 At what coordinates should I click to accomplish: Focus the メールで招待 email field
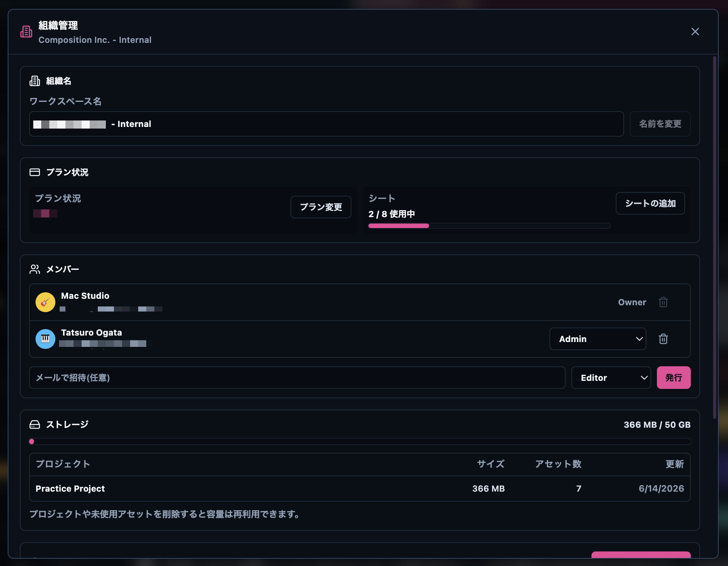(x=297, y=378)
